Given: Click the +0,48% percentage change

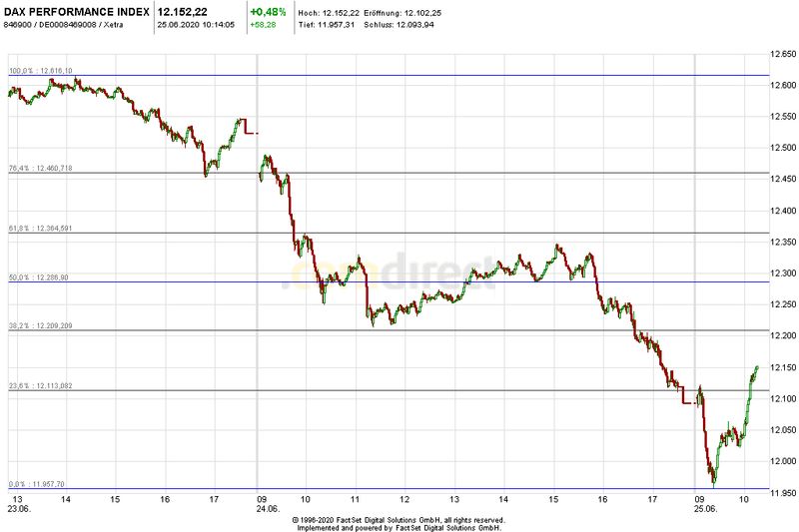Looking at the screenshot, I should (x=268, y=12).
